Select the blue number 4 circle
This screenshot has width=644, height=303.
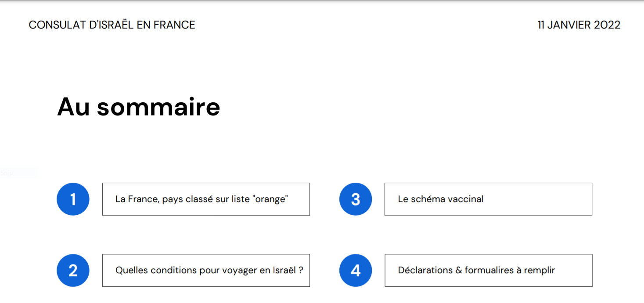pos(356,271)
